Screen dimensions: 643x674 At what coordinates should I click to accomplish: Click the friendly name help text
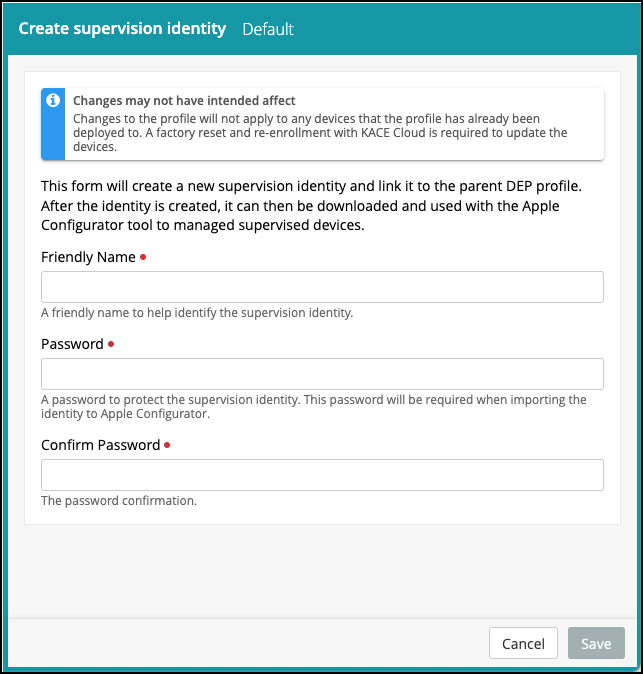click(x=197, y=313)
